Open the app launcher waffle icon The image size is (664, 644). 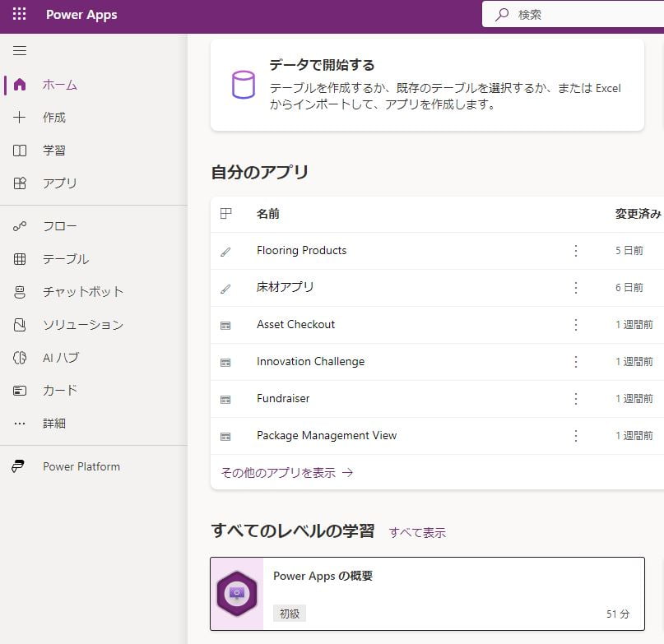(x=19, y=15)
